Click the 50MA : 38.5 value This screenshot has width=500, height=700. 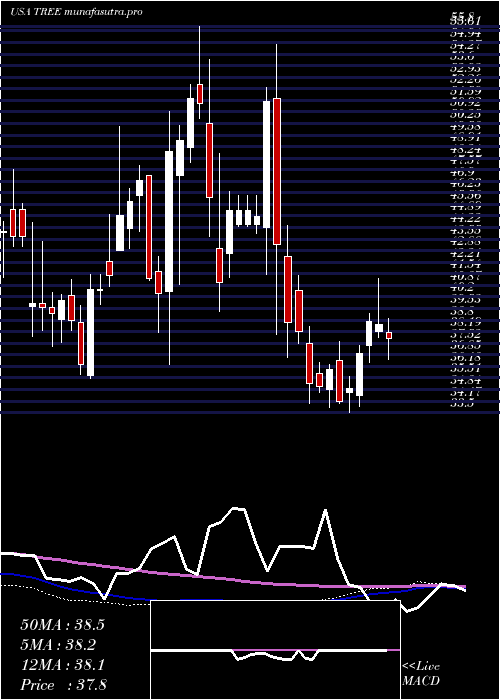tap(62, 625)
